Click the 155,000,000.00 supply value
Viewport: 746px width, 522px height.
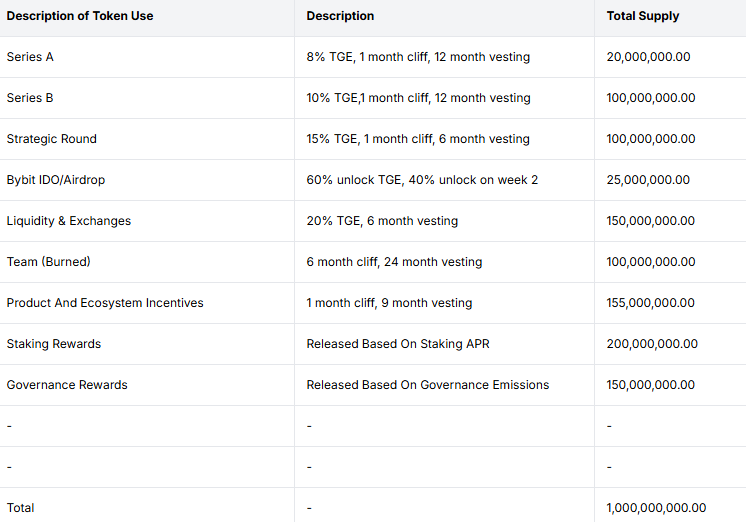click(x=650, y=303)
